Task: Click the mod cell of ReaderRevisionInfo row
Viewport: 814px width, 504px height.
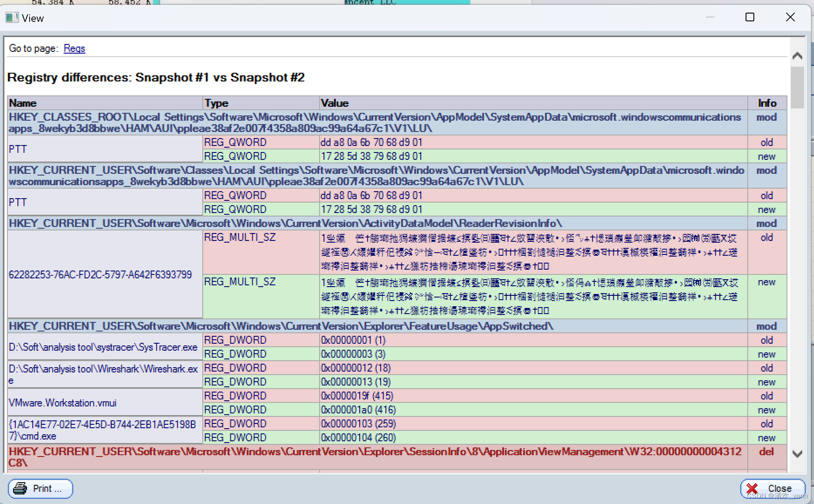Action: 767,223
